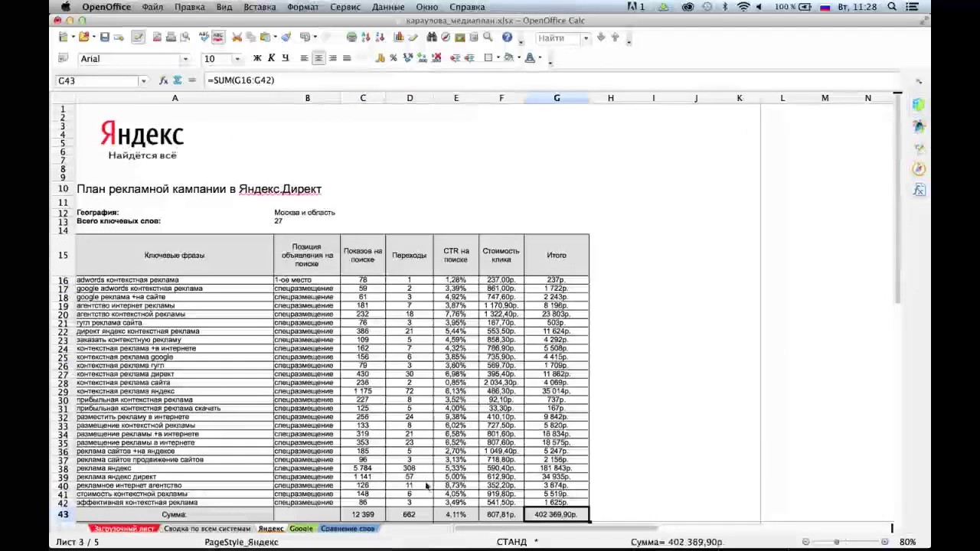Open macOS Spotlight search icon
This screenshot has width=980, height=551.
(892, 7)
